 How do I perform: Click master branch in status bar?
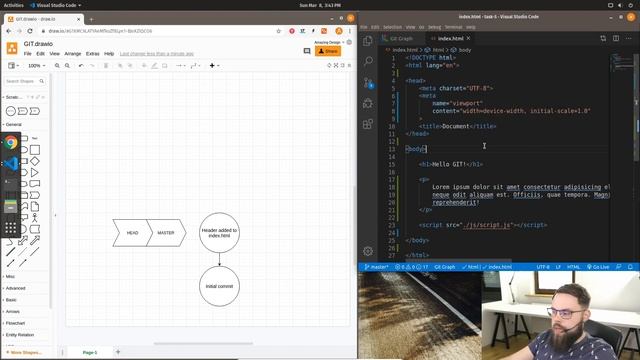click(376, 267)
